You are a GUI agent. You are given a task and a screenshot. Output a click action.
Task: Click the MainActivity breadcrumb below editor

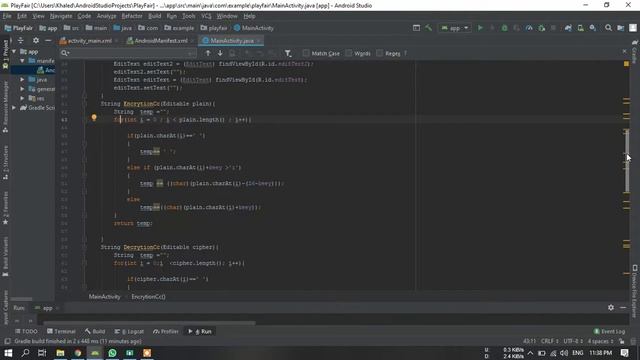pyautogui.click(x=104, y=297)
